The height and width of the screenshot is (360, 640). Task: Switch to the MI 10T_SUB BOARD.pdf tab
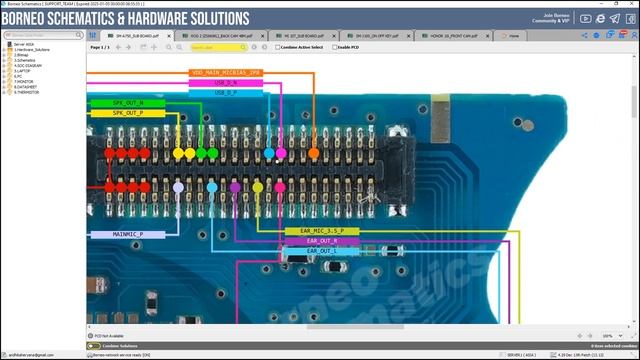click(304, 36)
